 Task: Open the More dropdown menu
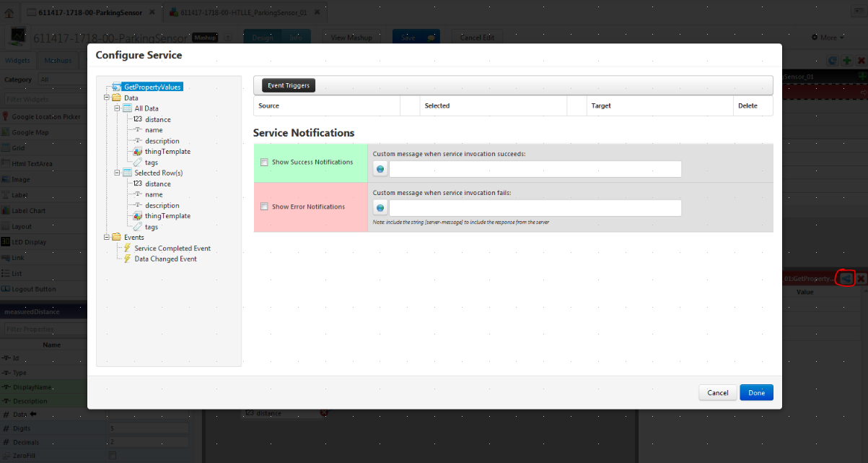click(x=828, y=38)
